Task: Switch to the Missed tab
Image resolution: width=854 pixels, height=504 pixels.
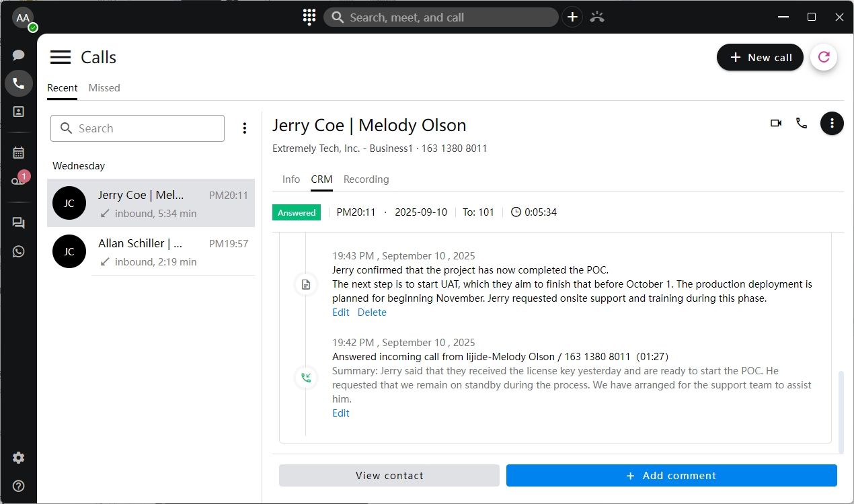Action: coord(104,88)
